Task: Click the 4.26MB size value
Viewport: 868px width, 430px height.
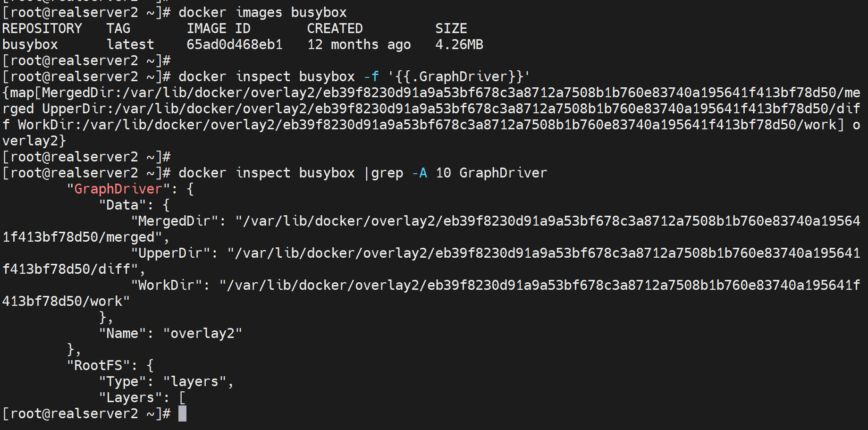Action: (459, 45)
